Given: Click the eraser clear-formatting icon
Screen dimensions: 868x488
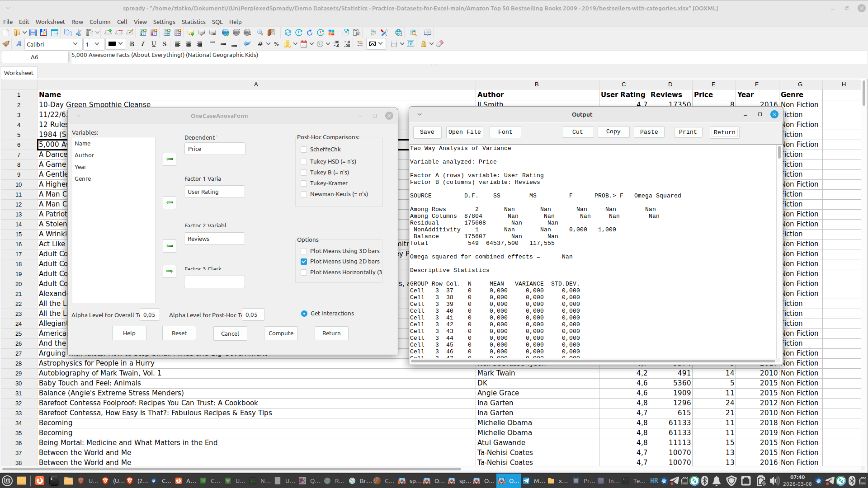Looking at the screenshot, I should pos(440,44).
